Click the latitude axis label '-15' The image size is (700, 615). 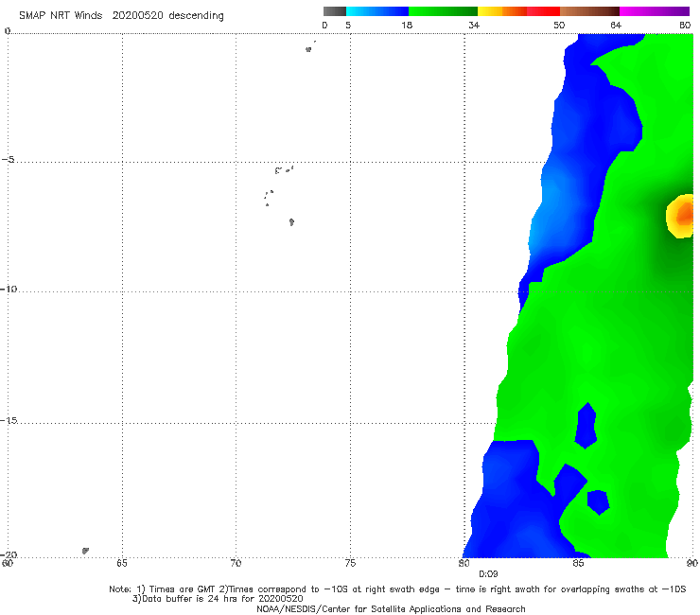point(9,420)
